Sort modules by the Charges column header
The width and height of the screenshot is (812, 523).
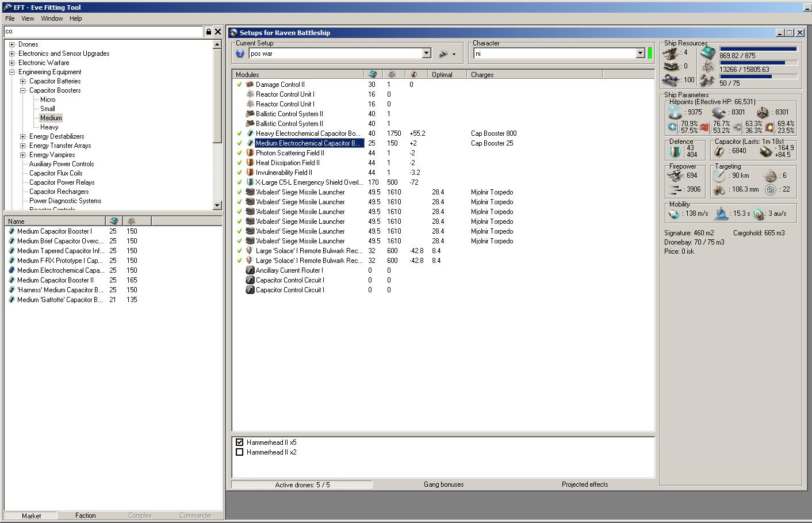534,74
